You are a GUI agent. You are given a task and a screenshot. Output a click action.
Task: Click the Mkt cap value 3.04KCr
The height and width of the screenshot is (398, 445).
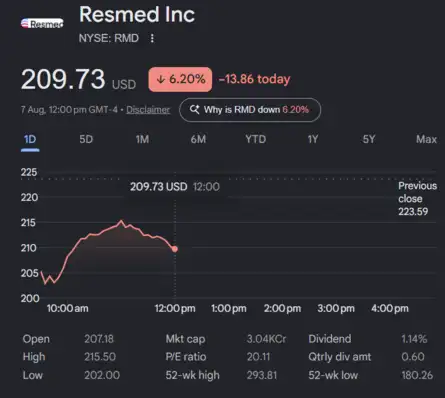coord(266,339)
